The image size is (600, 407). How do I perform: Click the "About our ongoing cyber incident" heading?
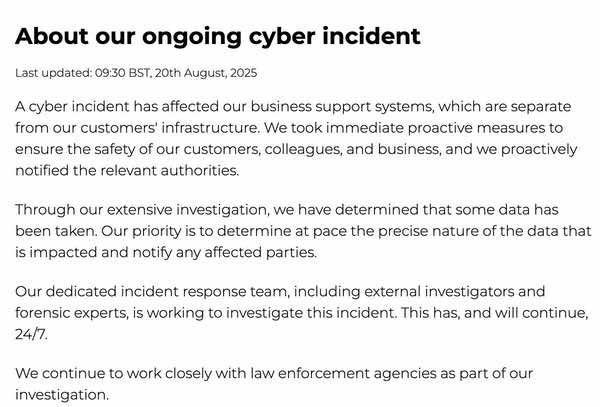pos(218,37)
